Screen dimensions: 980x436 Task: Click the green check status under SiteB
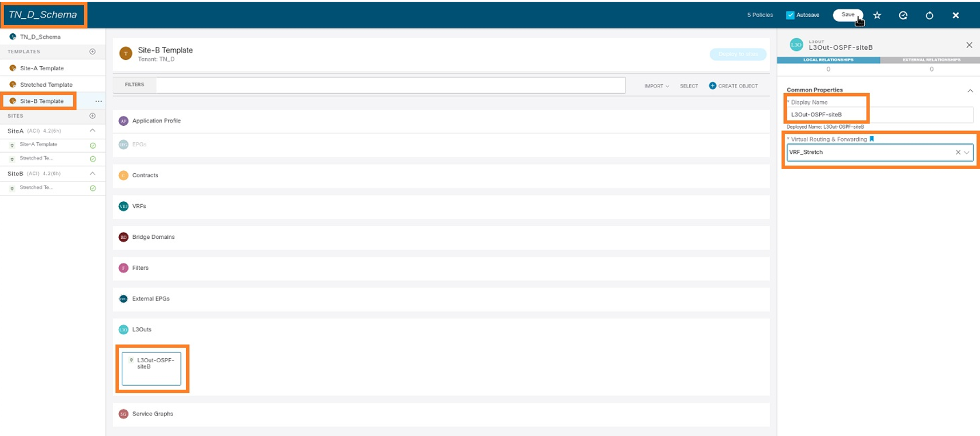point(92,188)
